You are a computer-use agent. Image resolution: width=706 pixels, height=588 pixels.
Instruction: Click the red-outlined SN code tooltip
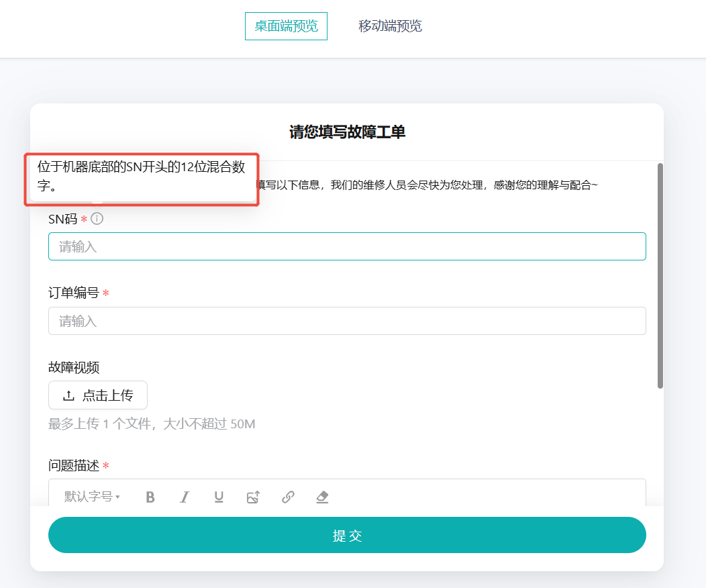click(x=141, y=179)
